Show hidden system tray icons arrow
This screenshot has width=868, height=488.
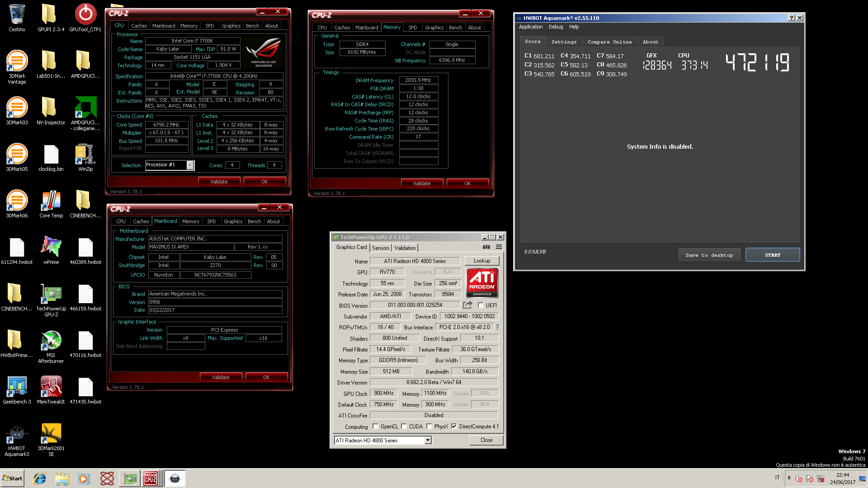click(x=789, y=478)
